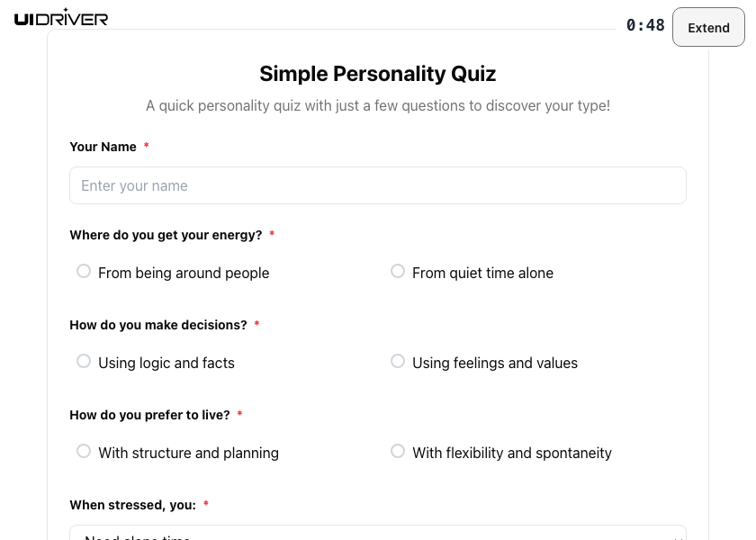Screen dimensions: 756x540
Task: Focus the Your Name input field
Action: click(x=378, y=185)
